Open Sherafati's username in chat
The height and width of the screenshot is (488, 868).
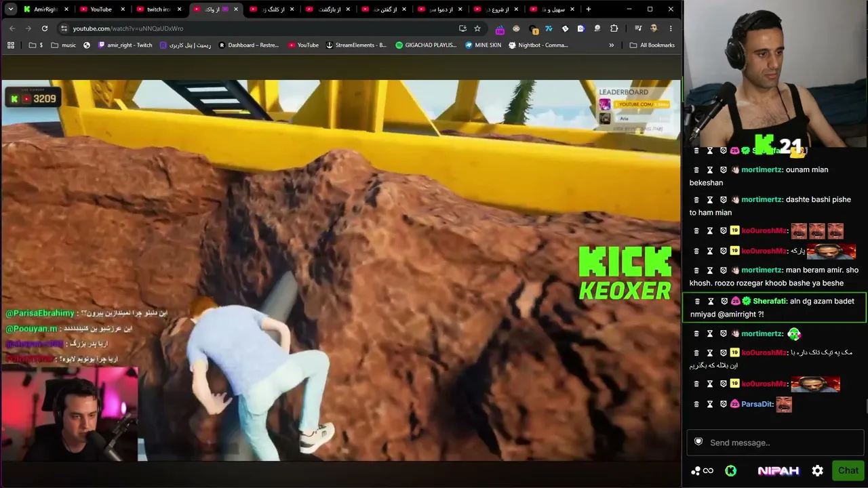click(770, 302)
